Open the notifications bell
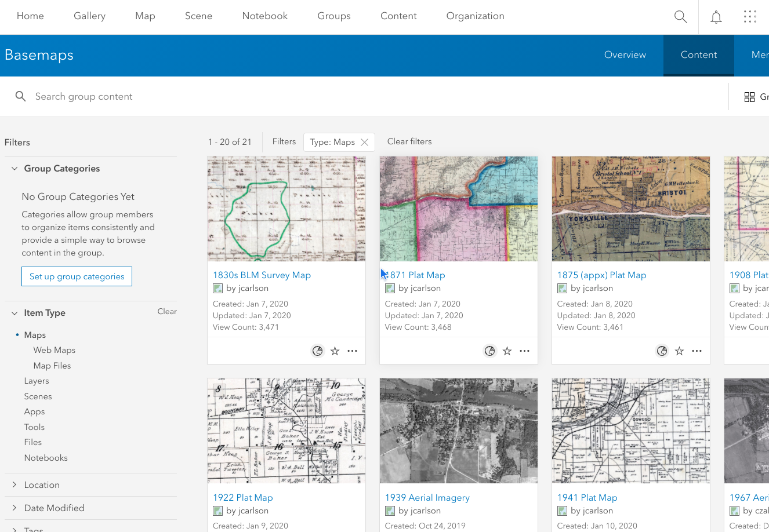 pyautogui.click(x=716, y=16)
